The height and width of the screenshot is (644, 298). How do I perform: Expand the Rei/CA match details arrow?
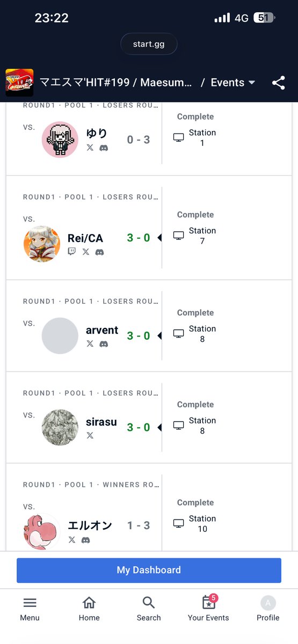coord(159,238)
